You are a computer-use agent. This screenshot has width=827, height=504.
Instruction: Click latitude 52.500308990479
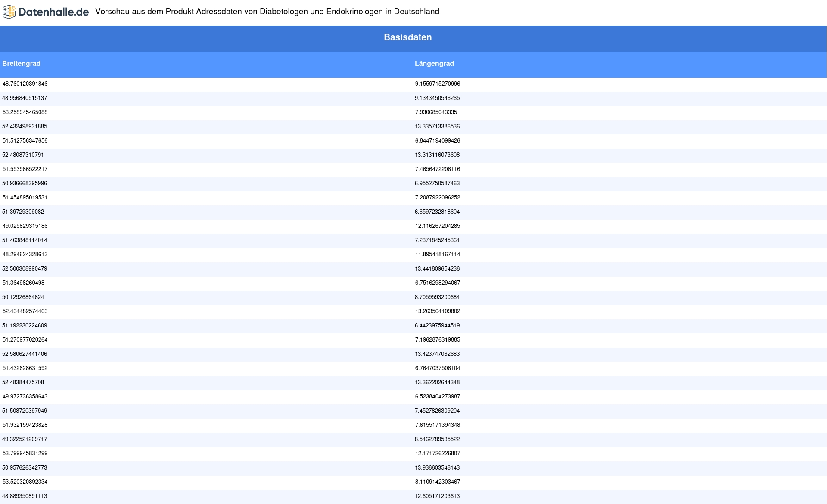point(25,269)
